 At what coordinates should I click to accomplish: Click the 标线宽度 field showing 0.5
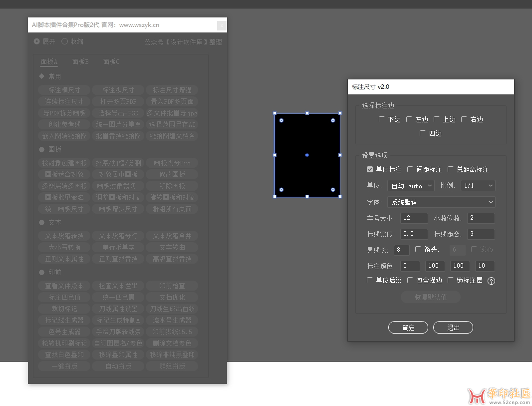414,234
